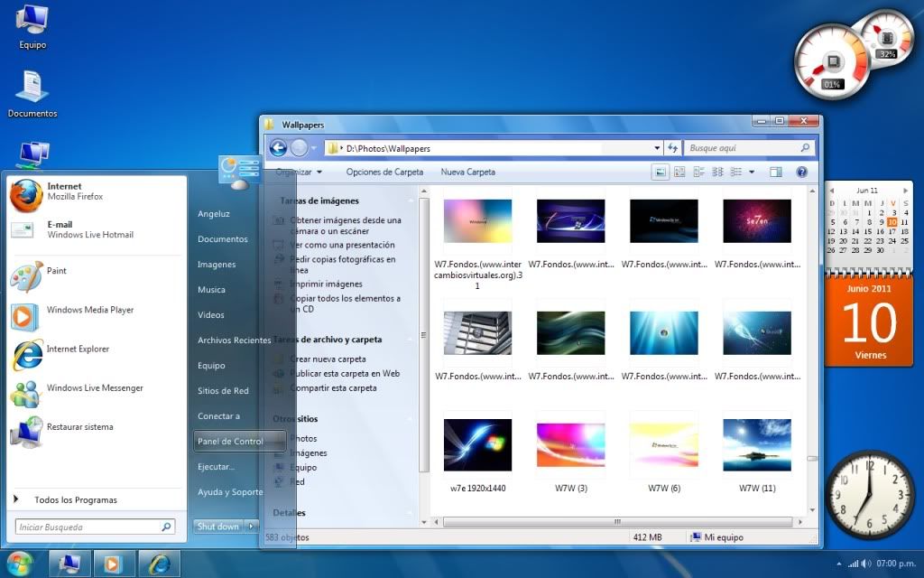
Task: Click Opciones de Carpeta in toolbar
Action: (x=384, y=172)
